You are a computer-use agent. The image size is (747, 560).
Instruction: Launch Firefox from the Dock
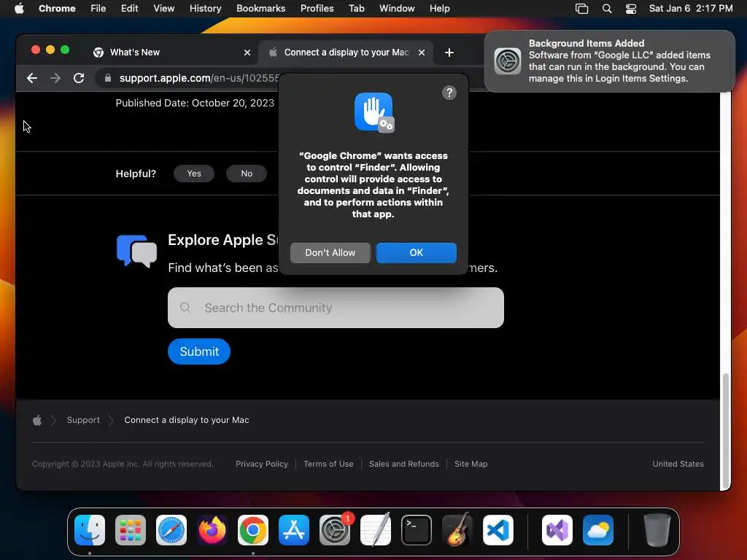[212, 530]
